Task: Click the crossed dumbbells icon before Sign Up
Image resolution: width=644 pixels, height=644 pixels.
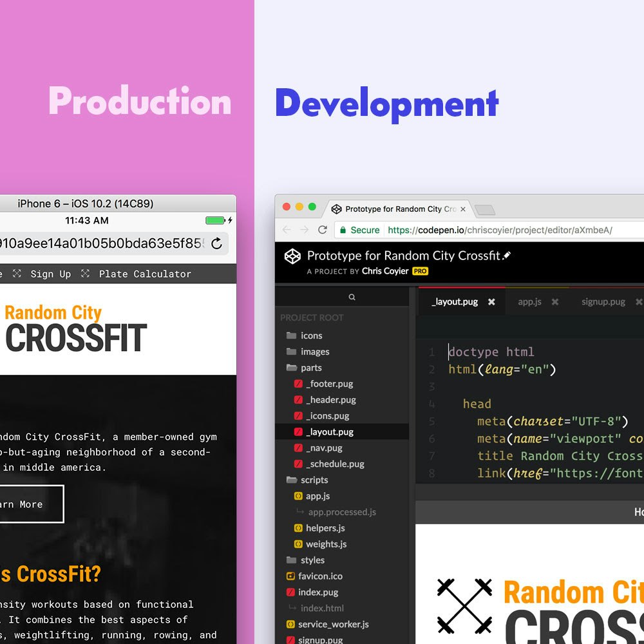Action: (x=17, y=273)
